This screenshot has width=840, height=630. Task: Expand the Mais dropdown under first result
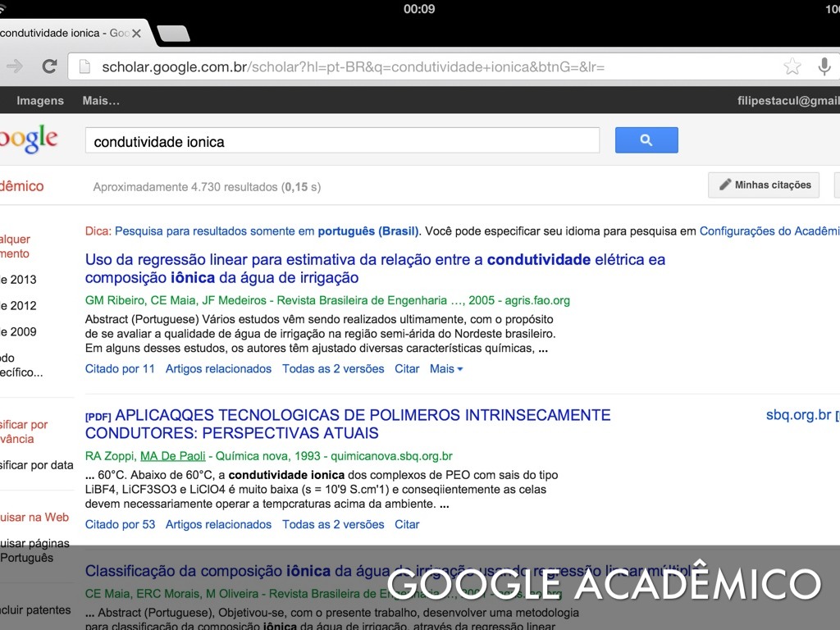tap(446, 369)
